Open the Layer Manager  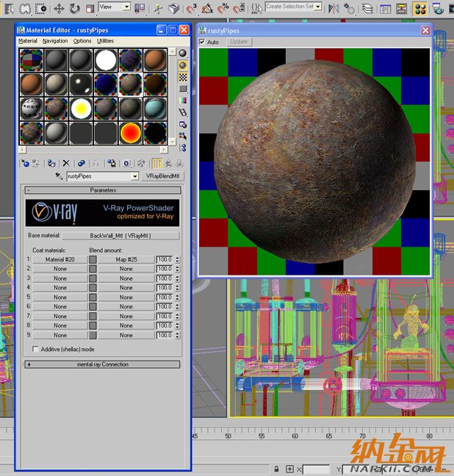(x=368, y=8)
